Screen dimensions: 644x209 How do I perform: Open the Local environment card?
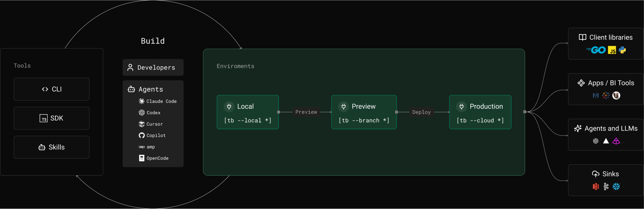click(x=248, y=112)
